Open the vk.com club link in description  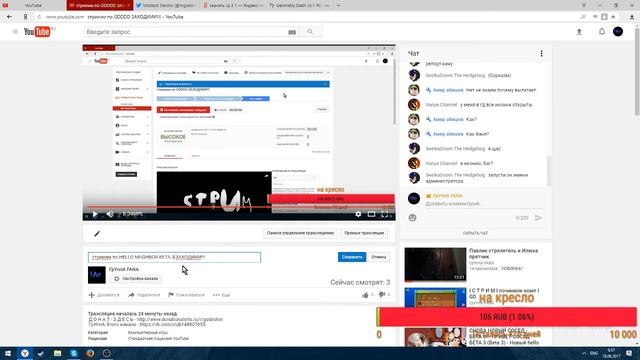[172, 324]
